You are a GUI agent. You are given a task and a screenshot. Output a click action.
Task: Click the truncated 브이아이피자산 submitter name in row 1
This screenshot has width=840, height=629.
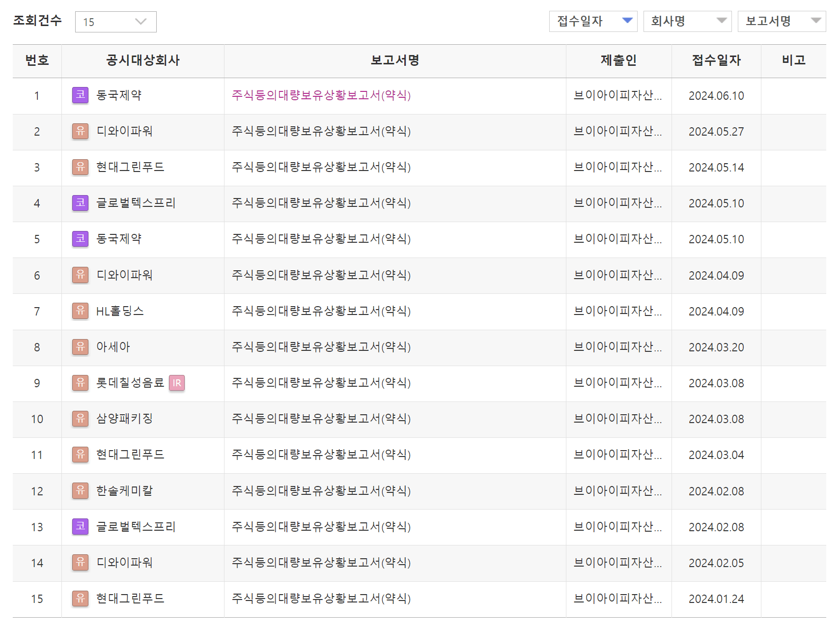point(618,96)
